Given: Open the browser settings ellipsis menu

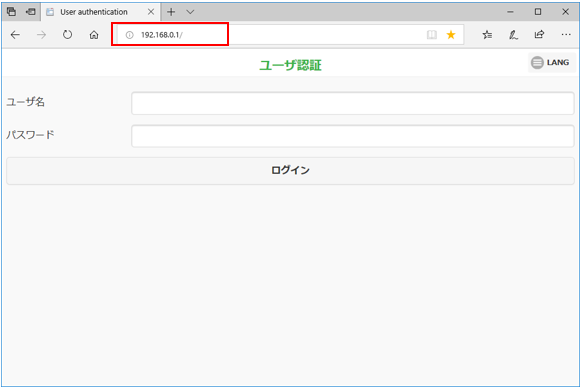Looking at the screenshot, I should (x=566, y=34).
